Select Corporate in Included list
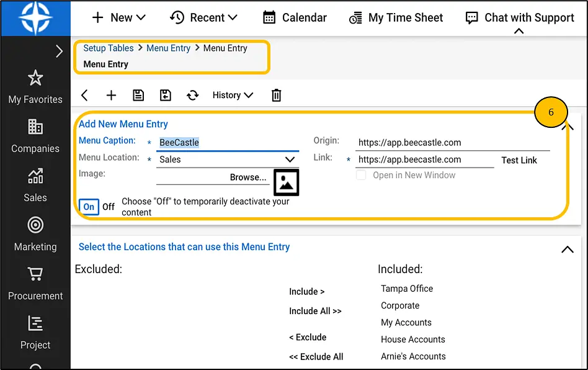Image resolution: width=588 pixels, height=370 pixels. pyautogui.click(x=400, y=305)
